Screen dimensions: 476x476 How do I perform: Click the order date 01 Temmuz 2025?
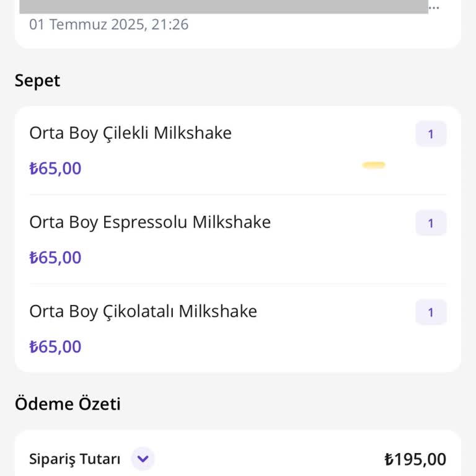tap(87, 25)
